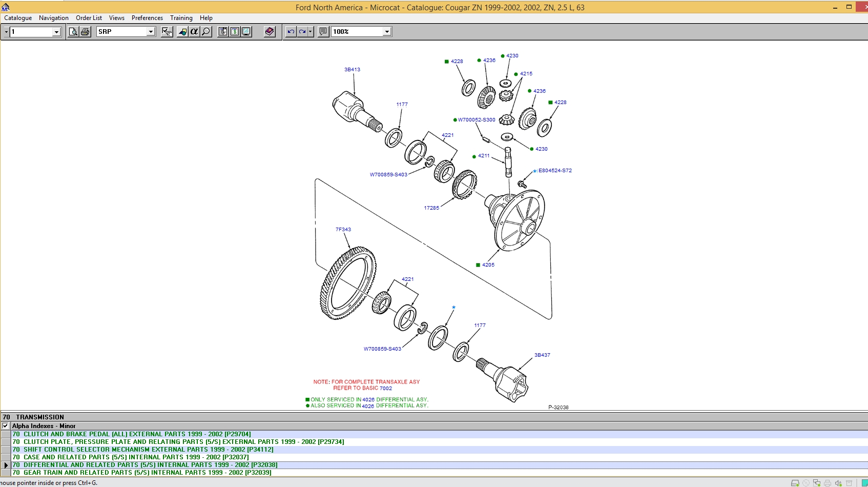Screen dimensions: 868x487
Task: Open the purple book help icon
Action: [270, 32]
